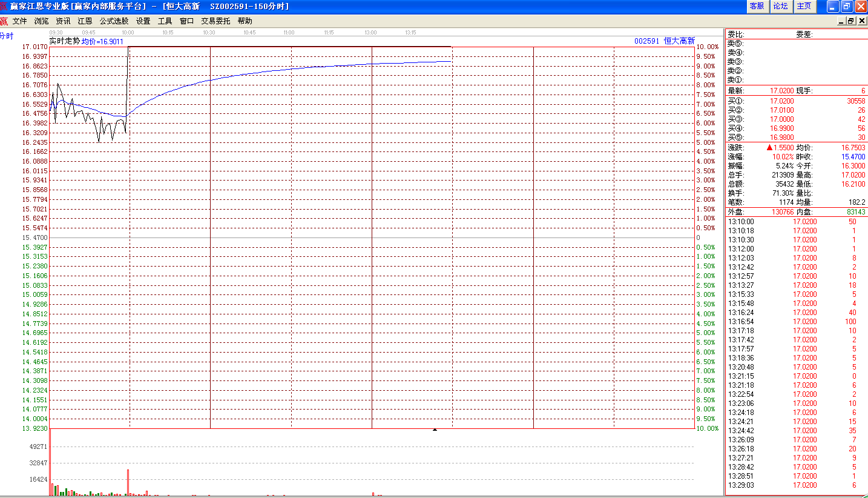The image size is (868, 498).
Task: Click the 论坛 button in title bar
Action: [781, 6]
